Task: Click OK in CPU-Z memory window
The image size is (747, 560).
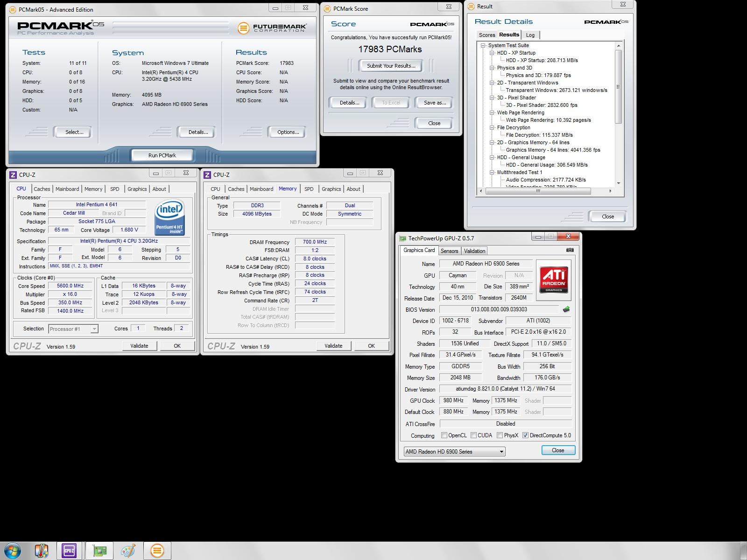Action: [x=371, y=346]
